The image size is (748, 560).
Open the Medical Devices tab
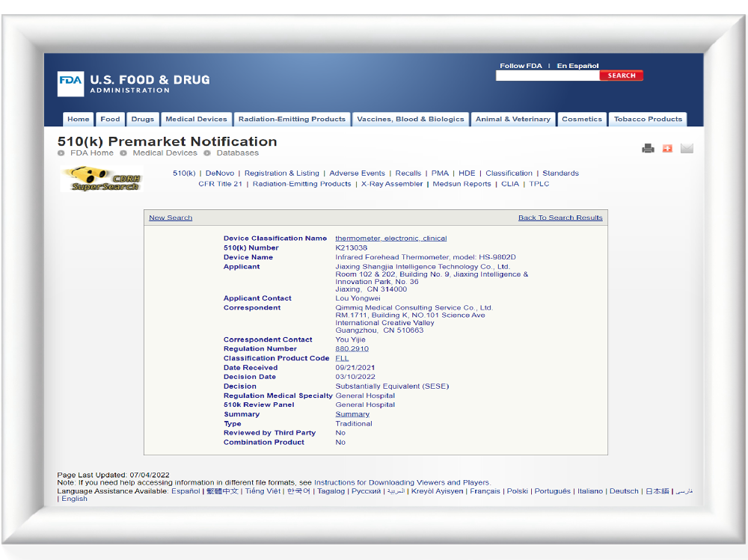[x=196, y=119]
